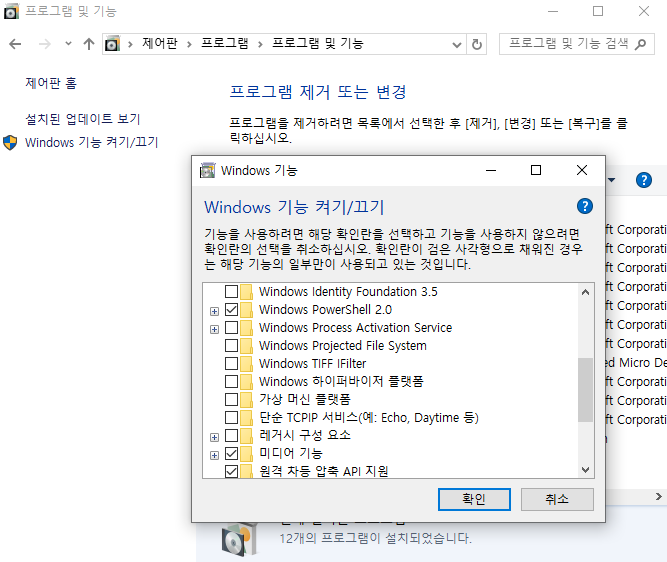Uncheck 원격 차등 압축 API 지원
Image resolution: width=667 pixels, height=562 pixels.
pyautogui.click(x=231, y=471)
